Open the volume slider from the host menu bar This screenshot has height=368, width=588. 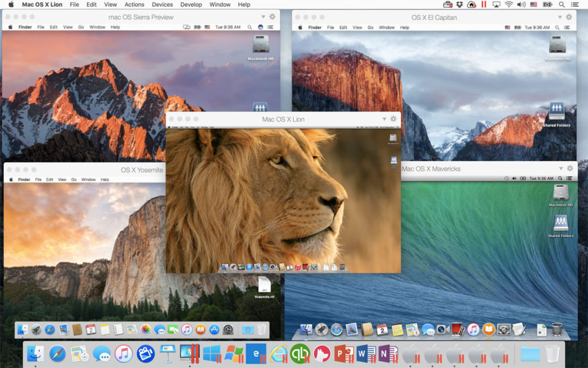[x=521, y=5]
